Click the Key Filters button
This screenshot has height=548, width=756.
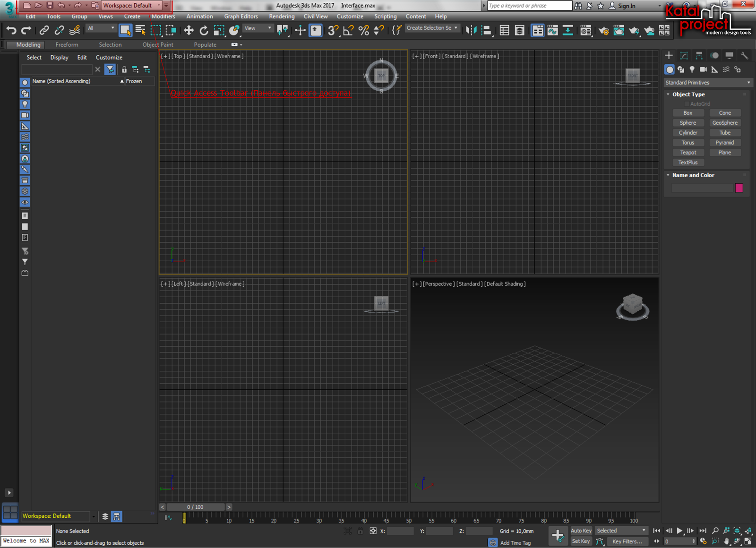(627, 541)
